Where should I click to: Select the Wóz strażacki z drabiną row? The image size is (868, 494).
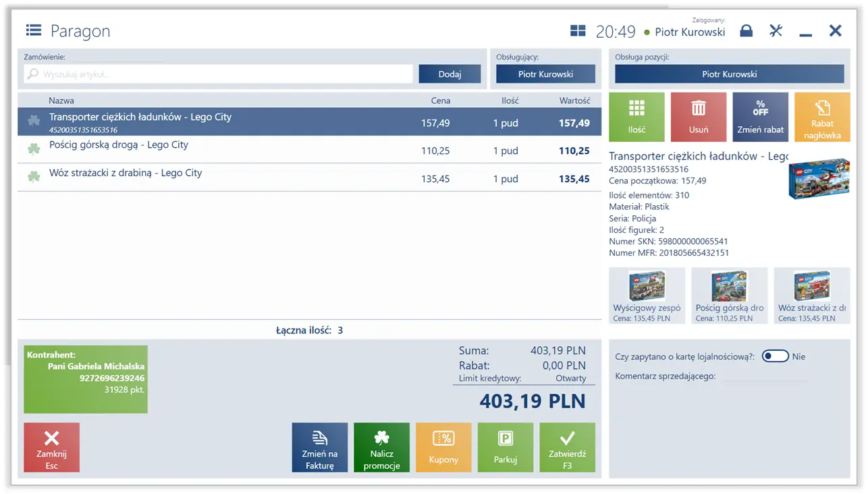coord(309,177)
